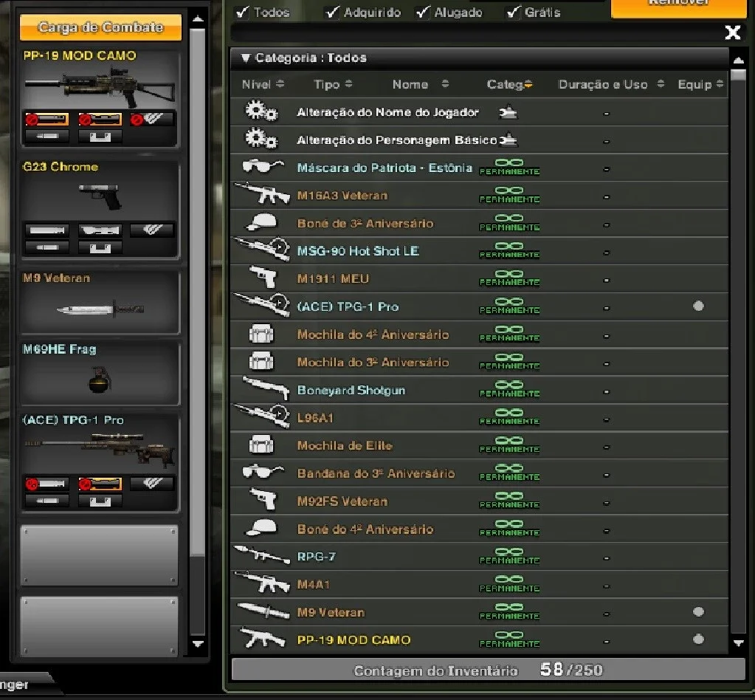Select the G23 Chrome loadout slot
Image resolution: width=755 pixels, height=700 pixels.
coord(100,210)
